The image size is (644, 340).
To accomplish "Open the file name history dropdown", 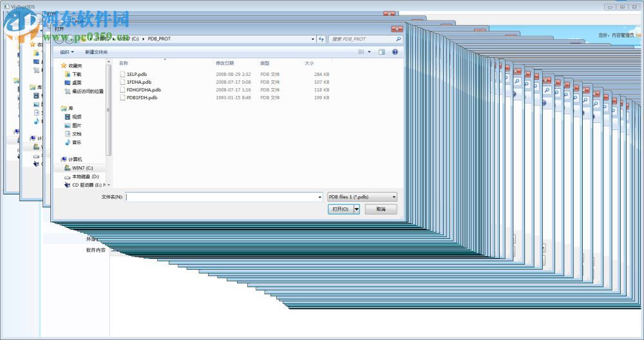I will pos(320,197).
